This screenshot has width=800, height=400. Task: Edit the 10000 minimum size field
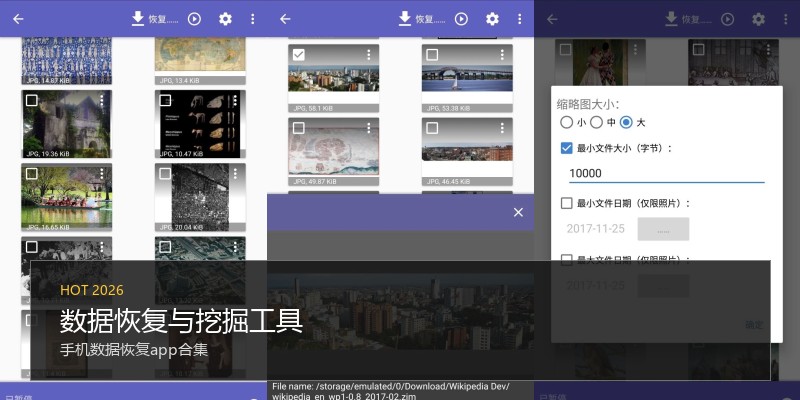coord(666,173)
